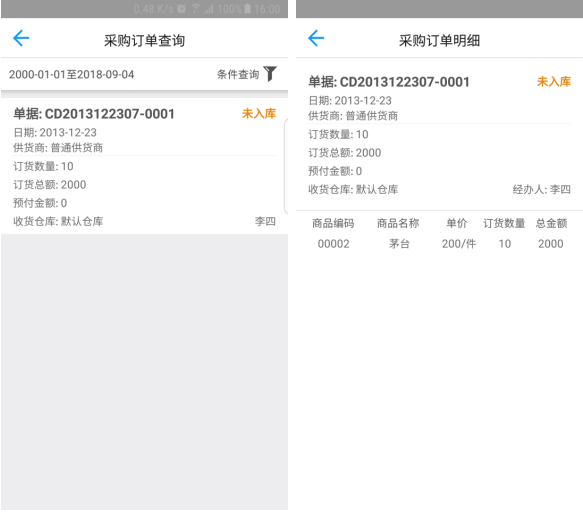Open order CD2013122307-0001 in query list
The width and height of the screenshot is (583, 518).
point(144,166)
